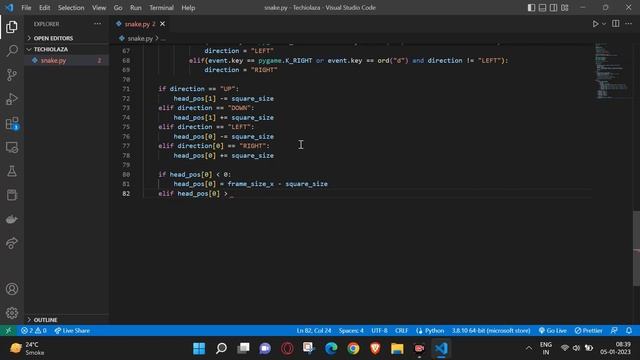Open the View menu
Image resolution: width=640 pixels, height=360 pixels.
pos(99,8)
